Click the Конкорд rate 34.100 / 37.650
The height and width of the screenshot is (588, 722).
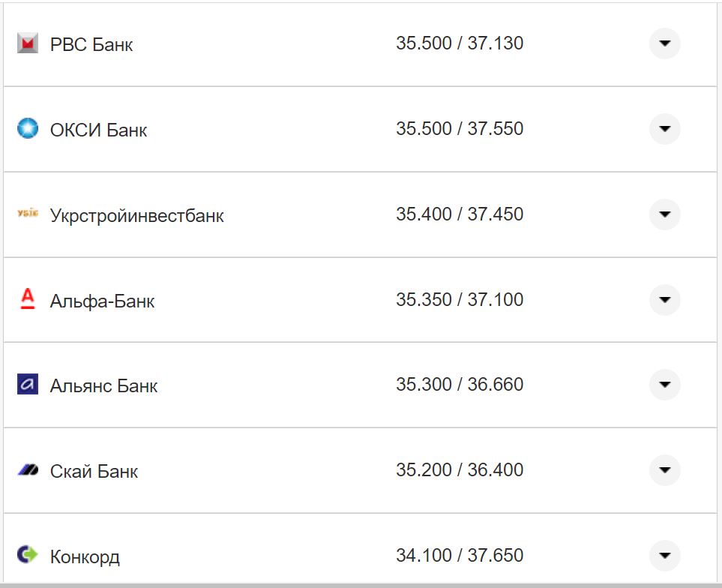pyautogui.click(x=460, y=556)
